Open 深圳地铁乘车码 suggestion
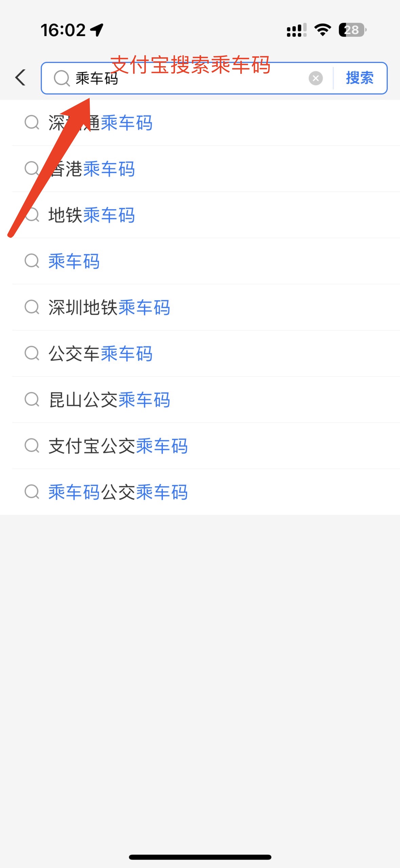Viewport: 400px width, 868px height. pos(200,307)
